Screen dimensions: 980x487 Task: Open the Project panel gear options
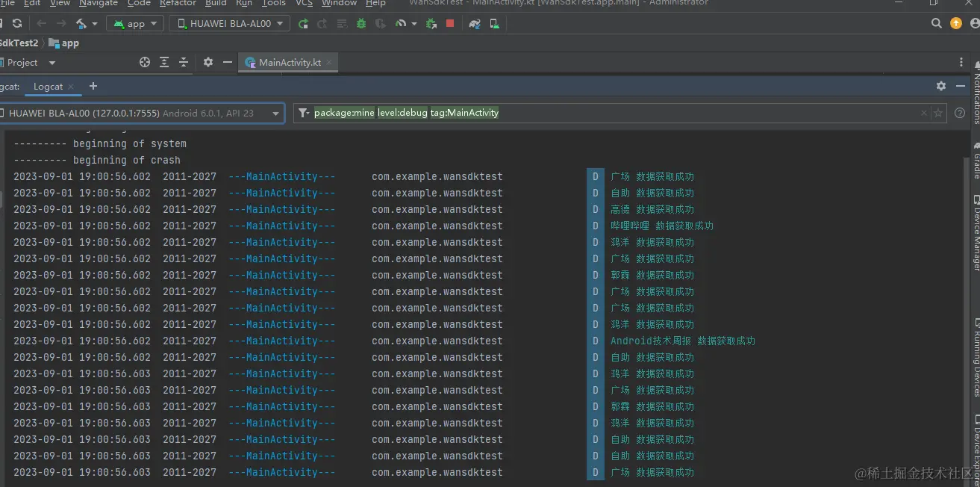tap(208, 63)
